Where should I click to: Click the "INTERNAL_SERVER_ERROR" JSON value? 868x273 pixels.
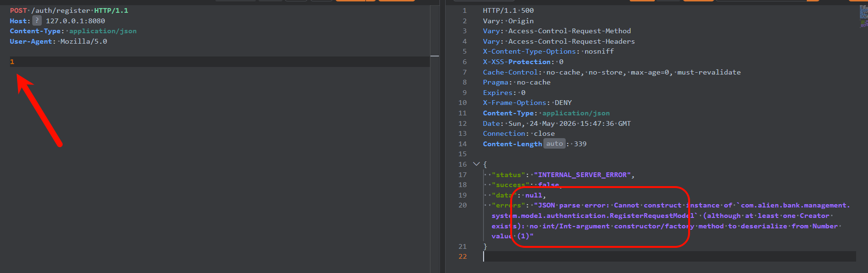(582, 175)
